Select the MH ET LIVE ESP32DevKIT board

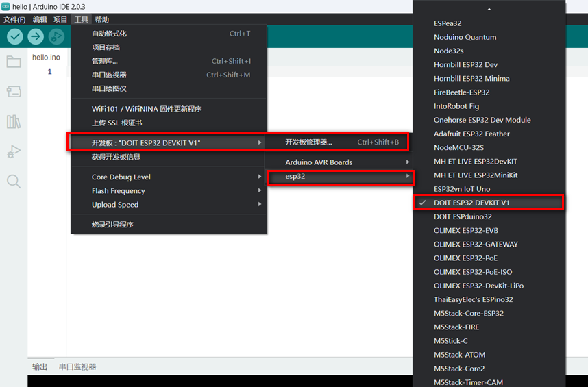489,162
